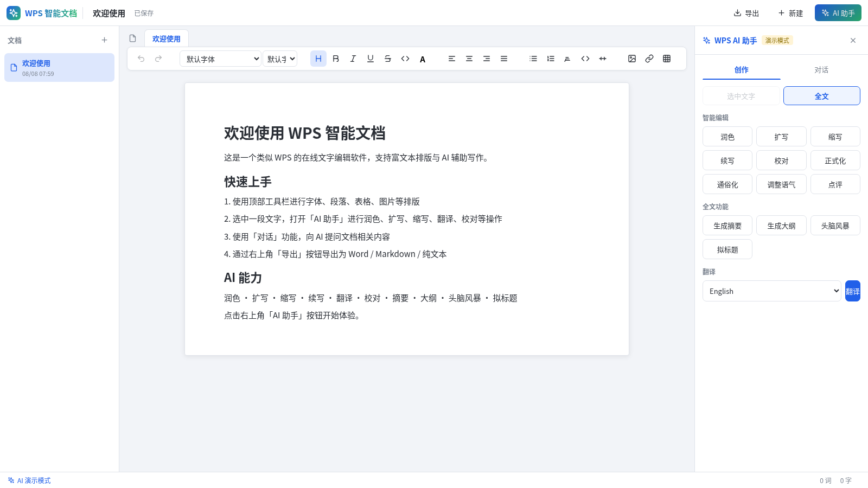Click the inline code icon beside strikethrough
The height and width of the screenshot is (488, 868).
click(x=405, y=59)
